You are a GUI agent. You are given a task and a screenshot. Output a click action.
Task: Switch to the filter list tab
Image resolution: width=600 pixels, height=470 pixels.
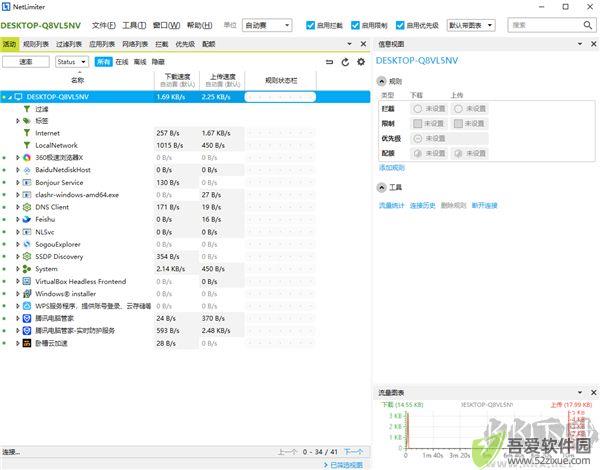(69, 44)
